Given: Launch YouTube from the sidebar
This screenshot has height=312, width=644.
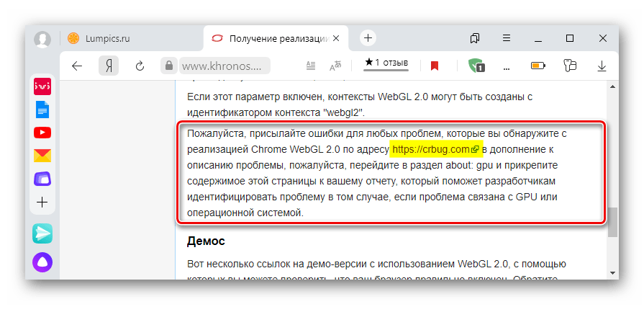Looking at the screenshot, I should pyautogui.click(x=42, y=133).
